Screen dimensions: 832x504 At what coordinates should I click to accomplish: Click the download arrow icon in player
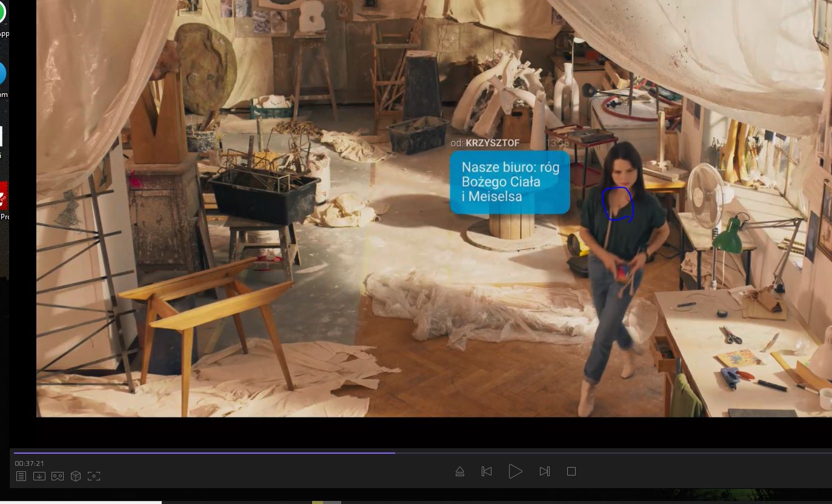(39, 476)
